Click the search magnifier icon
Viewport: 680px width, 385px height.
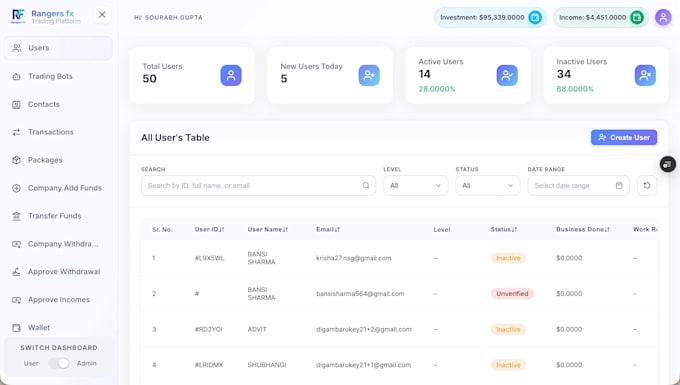point(366,186)
